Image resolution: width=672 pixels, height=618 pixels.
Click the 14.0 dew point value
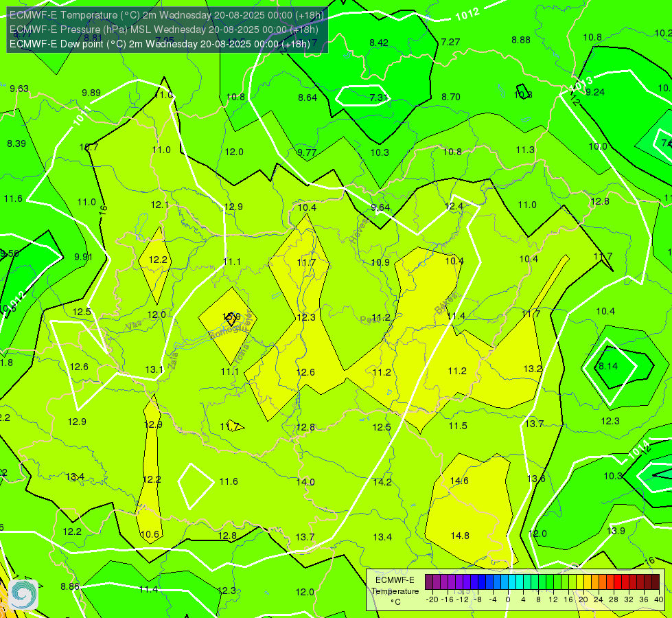(305, 481)
